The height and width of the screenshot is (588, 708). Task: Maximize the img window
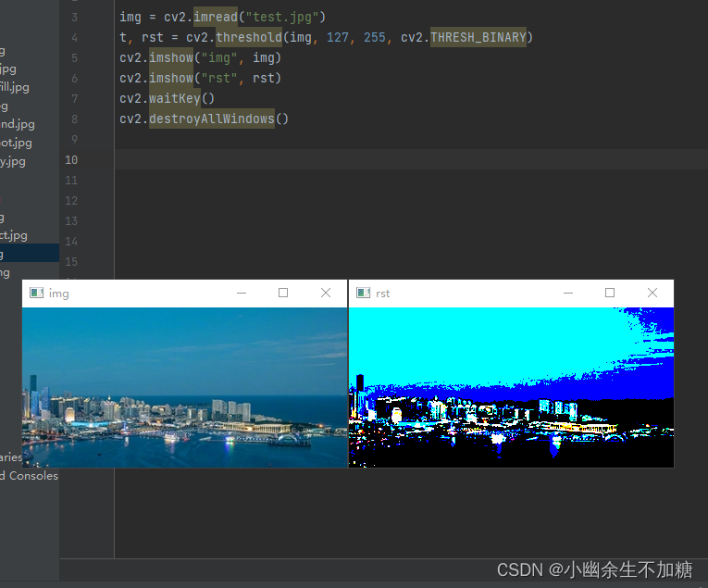(283, 294)
